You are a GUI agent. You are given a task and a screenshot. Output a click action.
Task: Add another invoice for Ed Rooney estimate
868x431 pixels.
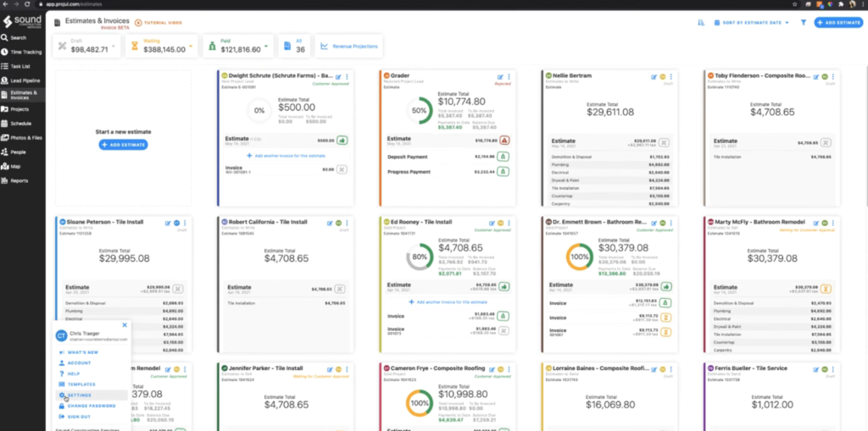pyautogui.click(x=448, y=302)
